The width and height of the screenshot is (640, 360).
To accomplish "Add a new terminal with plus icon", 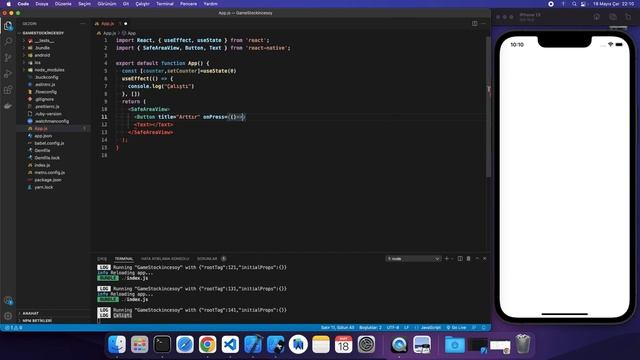I will click(x=447, y=259).
